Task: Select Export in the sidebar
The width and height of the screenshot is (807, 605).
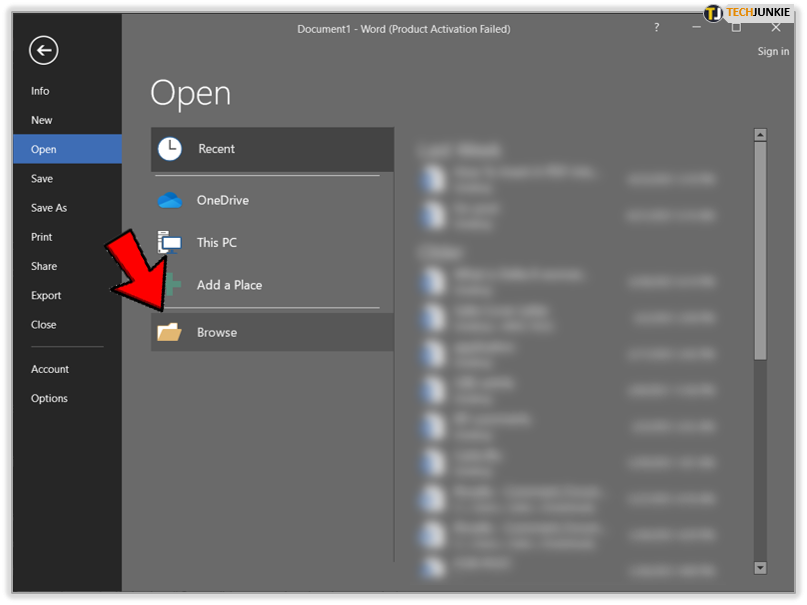Action: pyautogui.click(x=46, y=296)
